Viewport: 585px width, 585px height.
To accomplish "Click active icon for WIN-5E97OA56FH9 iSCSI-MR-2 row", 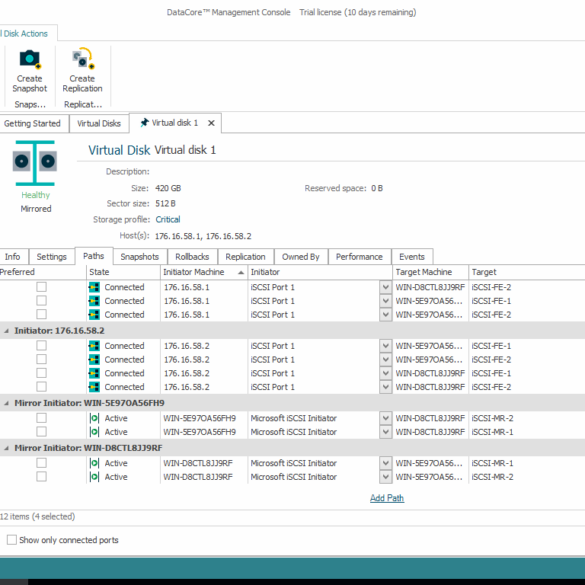I will click(x=94, y=418).
